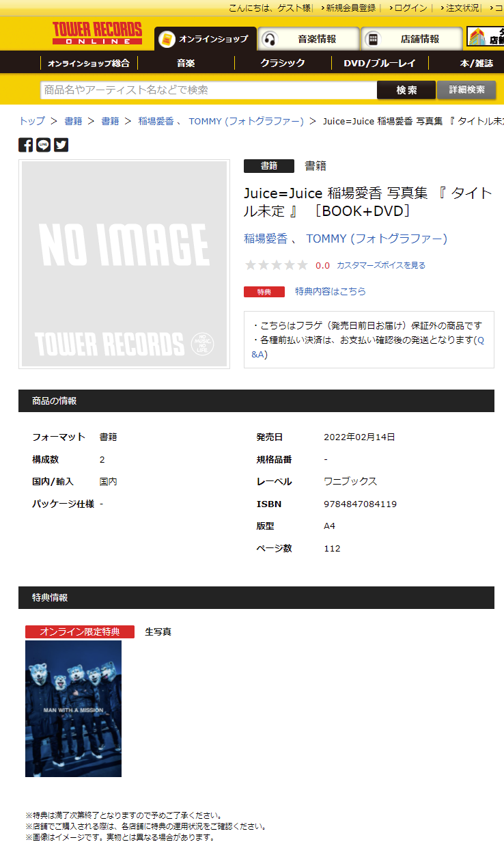The width and height of the screenshot is (504, 855).
Task: Focus the product search field
Action: [x=208, y=90]
